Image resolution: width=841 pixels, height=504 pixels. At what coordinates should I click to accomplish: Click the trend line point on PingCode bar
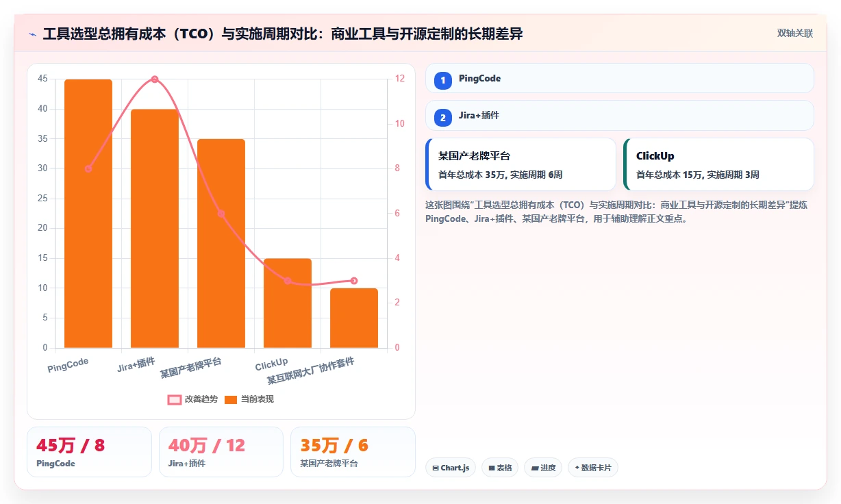(88, 168)
